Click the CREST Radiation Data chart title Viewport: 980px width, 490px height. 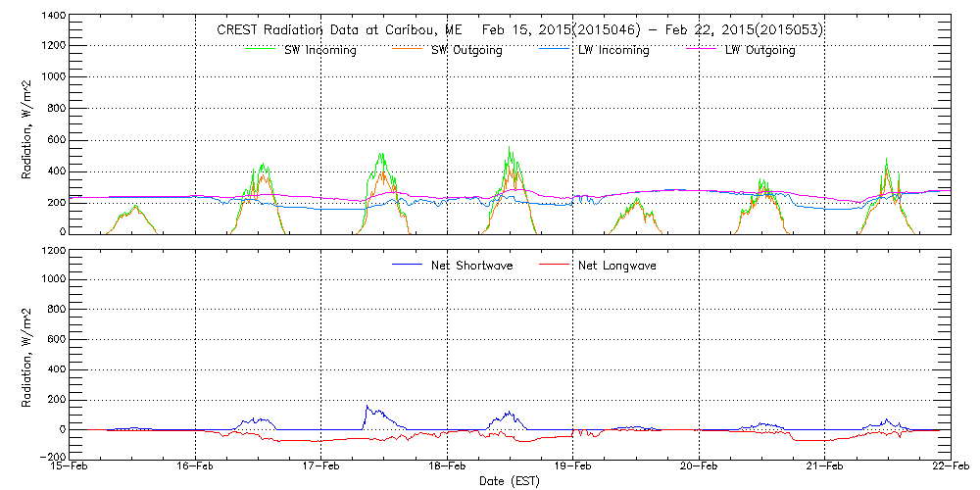point(519,30)
